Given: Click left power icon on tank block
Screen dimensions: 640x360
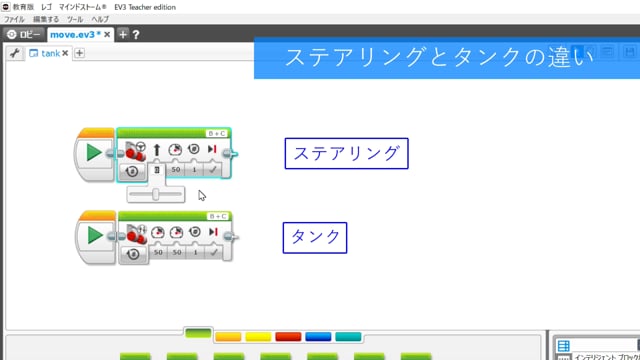Looking at the screenshot, I should coord(158,232).
